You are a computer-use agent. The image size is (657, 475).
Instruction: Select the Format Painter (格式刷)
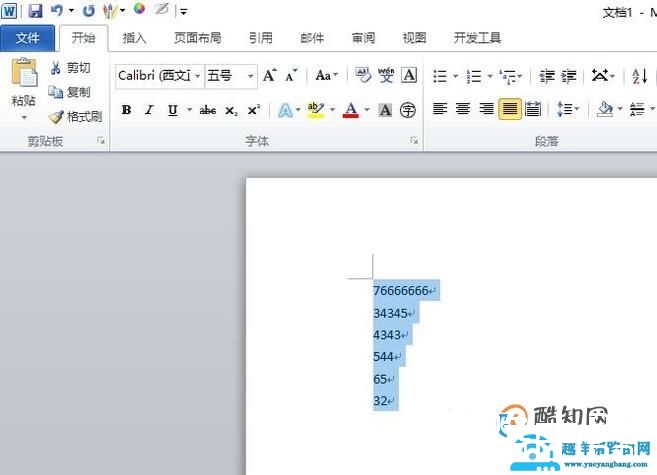(75, 116)
